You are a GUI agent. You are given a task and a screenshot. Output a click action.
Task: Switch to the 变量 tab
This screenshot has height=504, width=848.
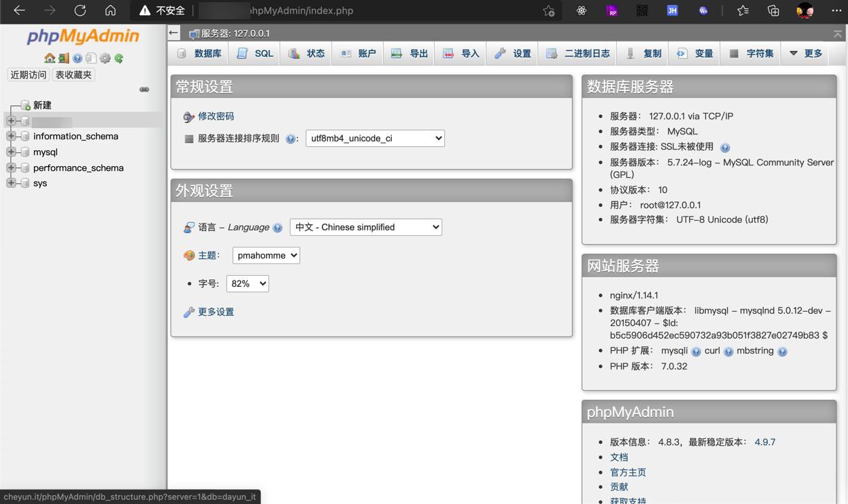(695, 53)
